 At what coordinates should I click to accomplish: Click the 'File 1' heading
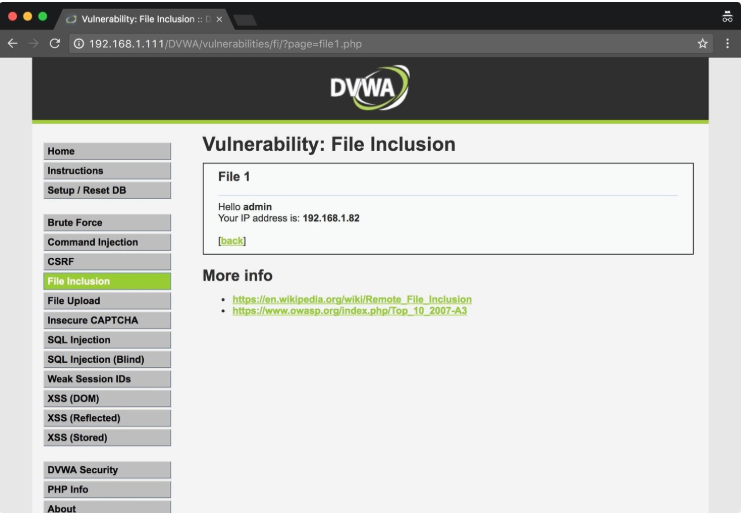point(234,177)
